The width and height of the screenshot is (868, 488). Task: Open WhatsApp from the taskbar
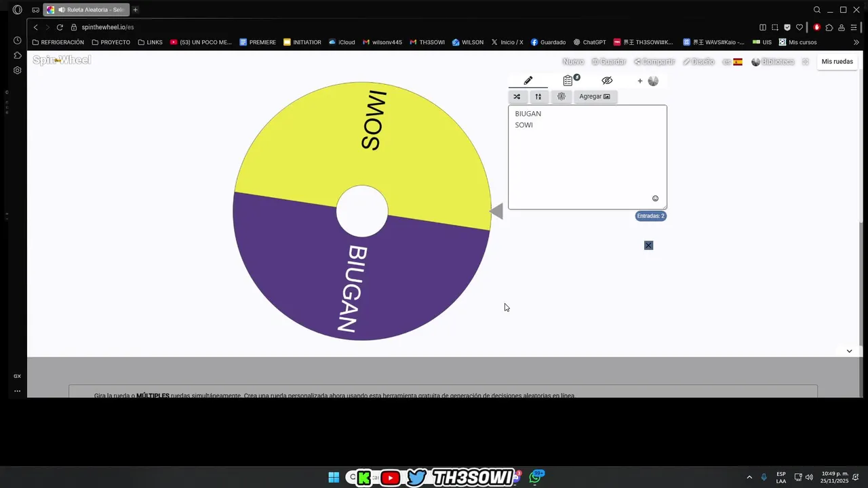pos(536,477)
